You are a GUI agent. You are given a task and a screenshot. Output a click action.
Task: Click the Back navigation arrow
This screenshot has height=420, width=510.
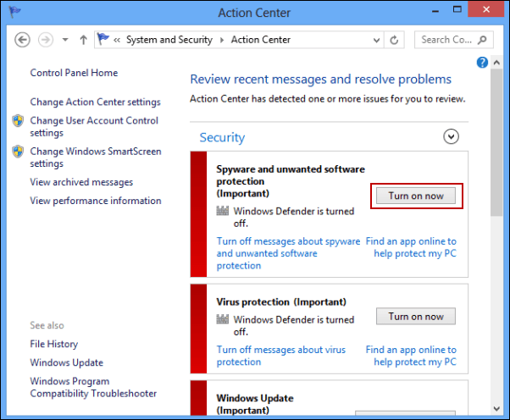[x=22, y=40]
